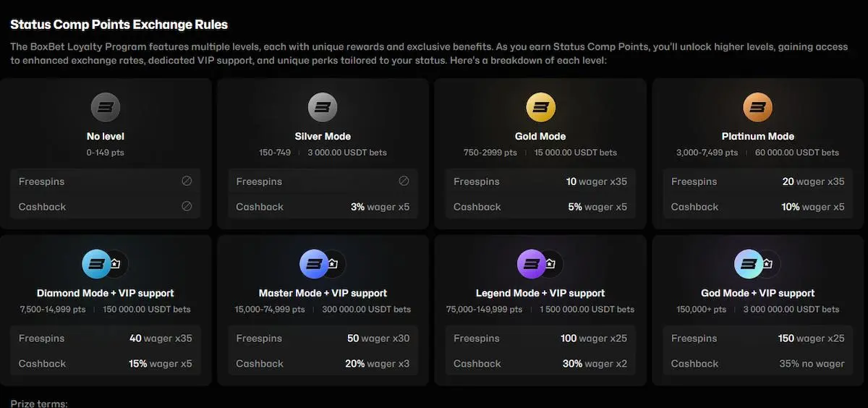The width and height of the screenshot is (868, 408).
Task: Click Status Comp Points Exchange Rules heading
Action: coord(119,25)
